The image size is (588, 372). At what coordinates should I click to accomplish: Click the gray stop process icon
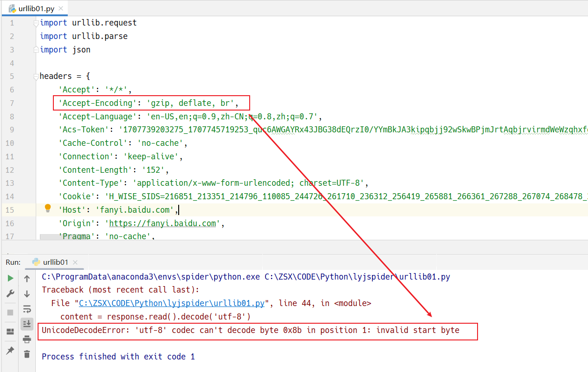tap(10, 313)
